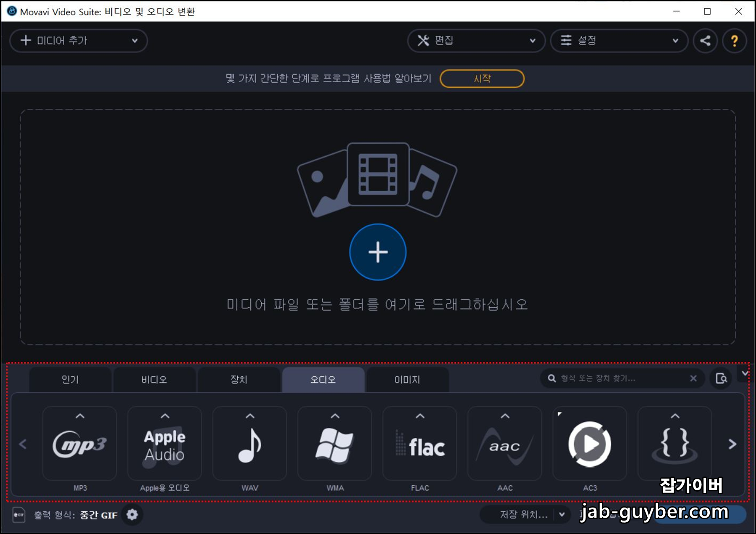
Task: Open the 편집 edit dropdown
Action: [x=476, y=41]
